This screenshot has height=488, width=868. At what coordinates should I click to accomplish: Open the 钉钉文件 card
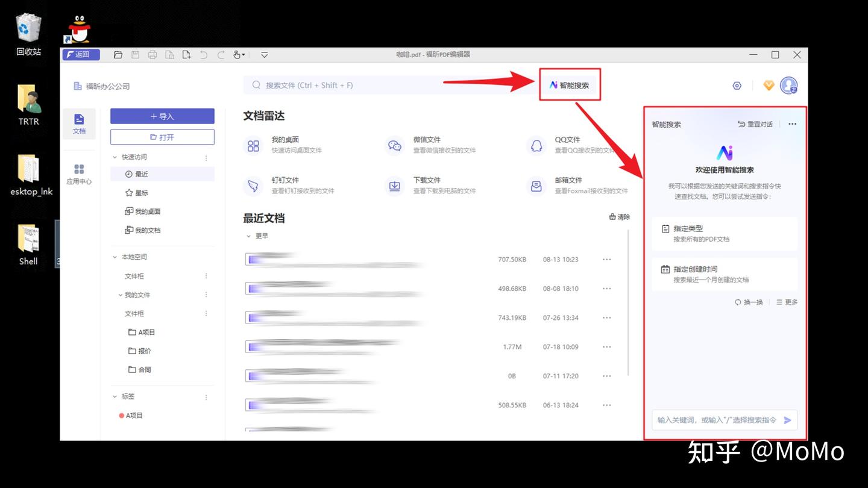(289, 186)
